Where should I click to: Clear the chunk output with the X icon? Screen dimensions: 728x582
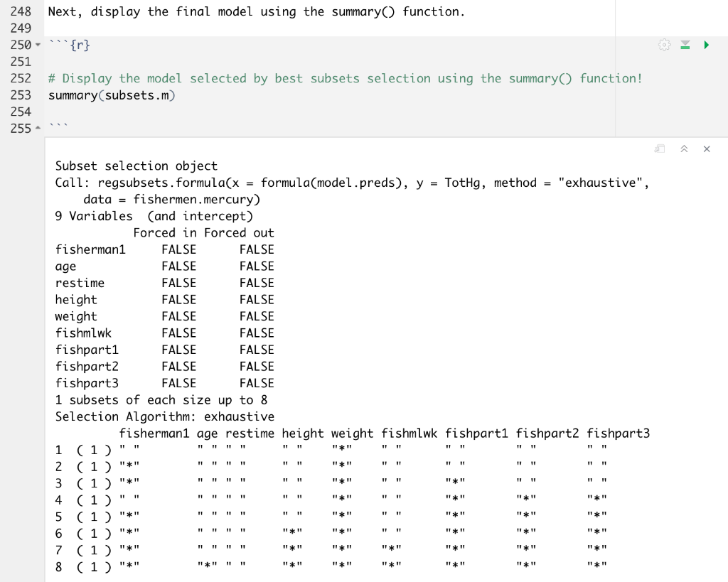[706, 149]
